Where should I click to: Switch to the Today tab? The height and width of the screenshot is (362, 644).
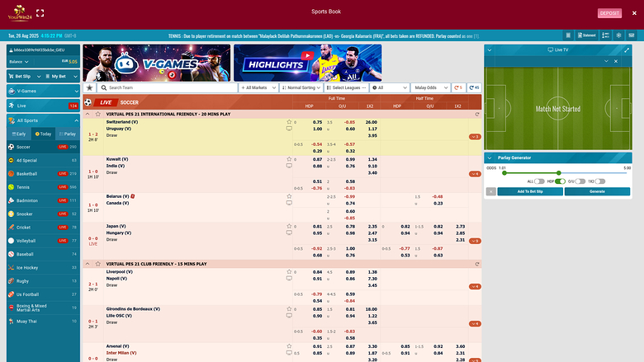pos(43,134)
